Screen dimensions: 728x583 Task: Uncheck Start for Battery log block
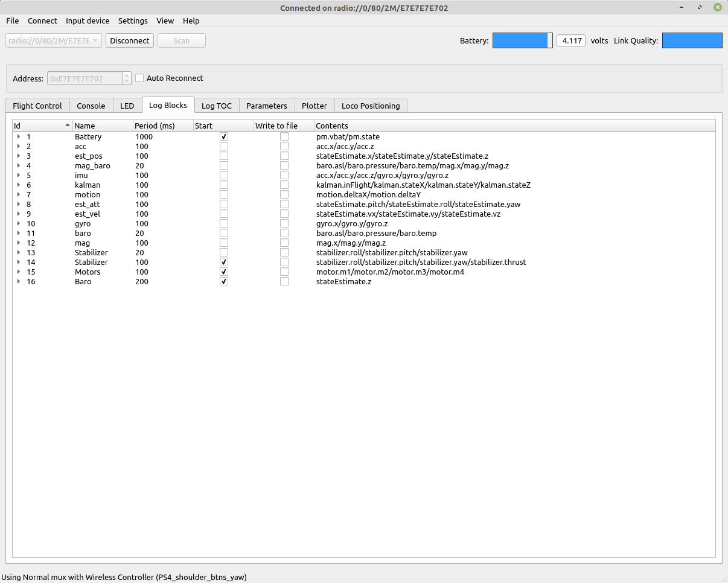pyautogui.click(x=224, y=137)
